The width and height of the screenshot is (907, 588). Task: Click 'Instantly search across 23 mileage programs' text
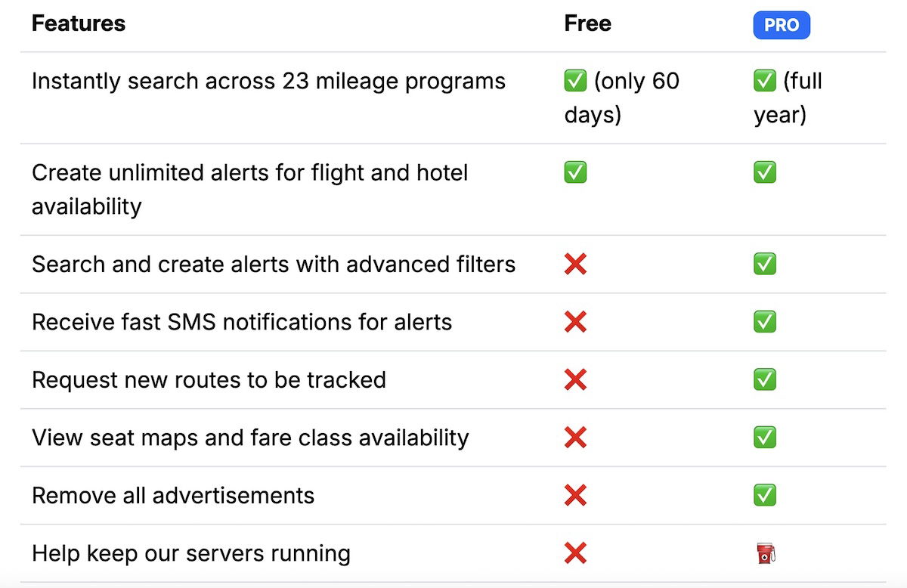click(x=268, y=82)
